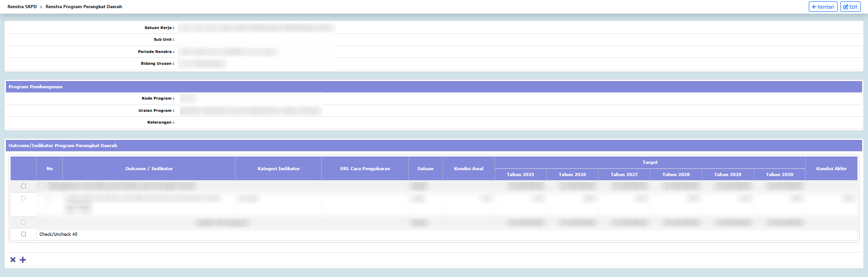Select the second table row checkbox

24,198
